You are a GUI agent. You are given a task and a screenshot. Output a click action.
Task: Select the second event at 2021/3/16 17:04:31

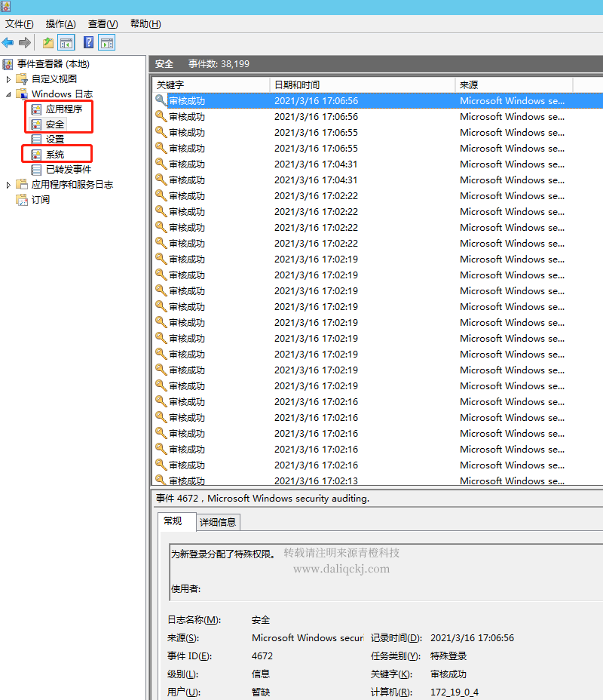coord(378,180)
